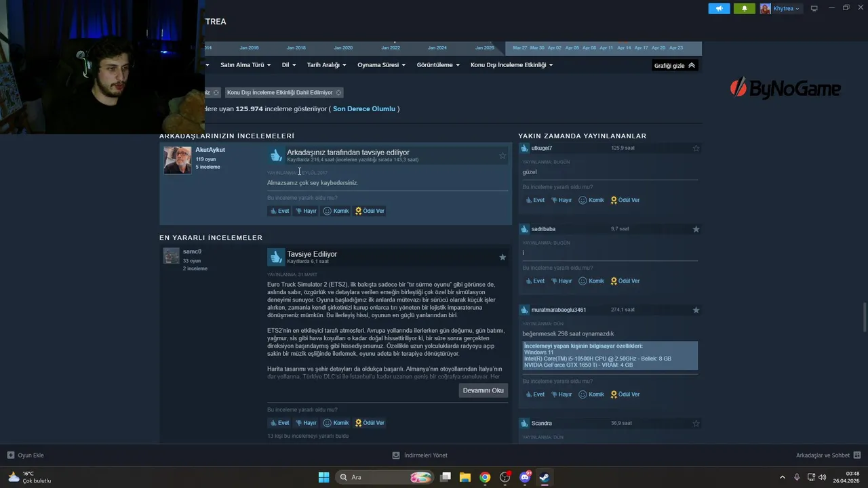The width and height of the screenshot is (868, 488).
Task: Open samc0's profile avatar
Action: pos(172,256)
